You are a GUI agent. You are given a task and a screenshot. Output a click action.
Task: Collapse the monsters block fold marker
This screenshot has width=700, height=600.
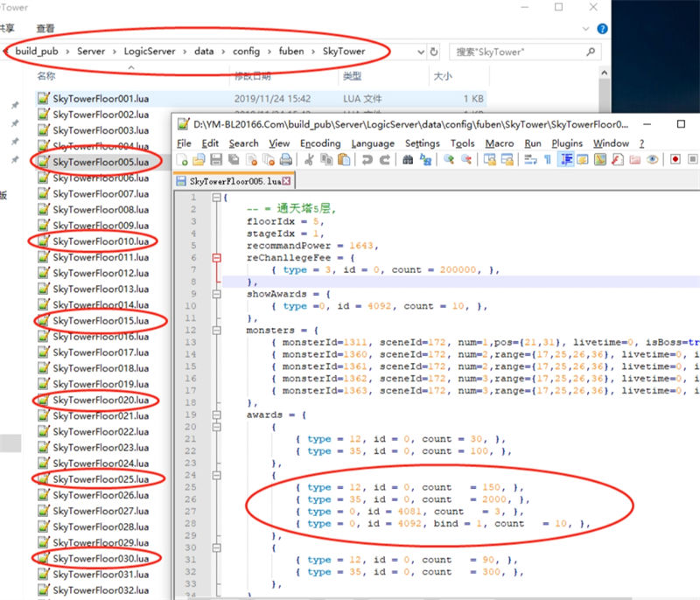point(215,331)
